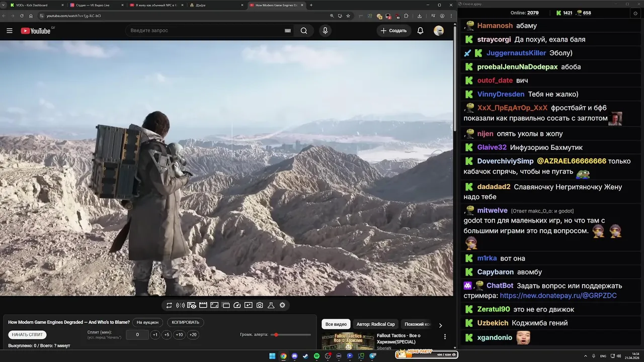
Task: Click username VinnyDresden in chat
Action: pyautogui.click(x=501, y=94)
